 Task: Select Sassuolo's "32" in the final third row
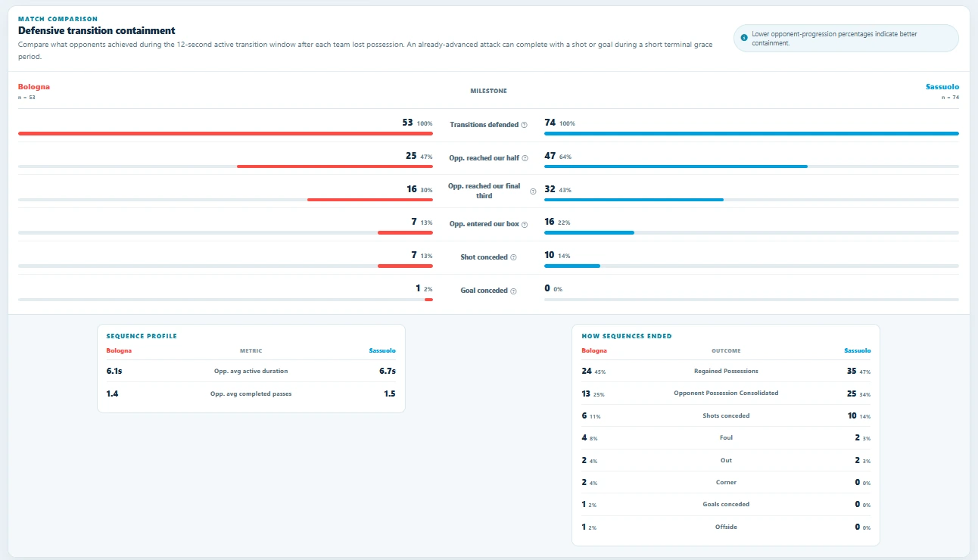tap(550, 189)
